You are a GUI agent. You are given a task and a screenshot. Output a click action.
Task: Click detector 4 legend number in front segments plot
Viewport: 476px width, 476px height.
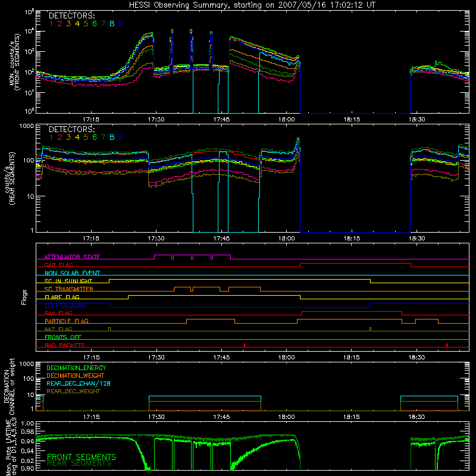[77, 23]
